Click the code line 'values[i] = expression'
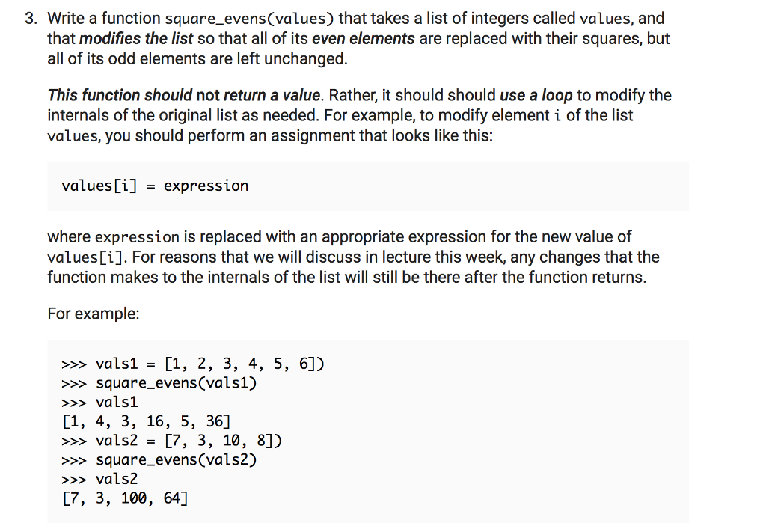This screenshot has width=766, height=532. [155, 186]
